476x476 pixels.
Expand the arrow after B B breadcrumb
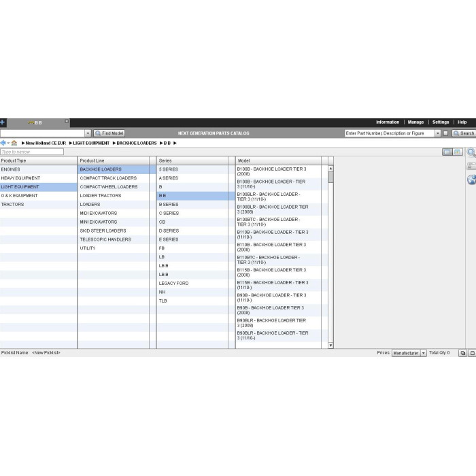pos(175,143)
